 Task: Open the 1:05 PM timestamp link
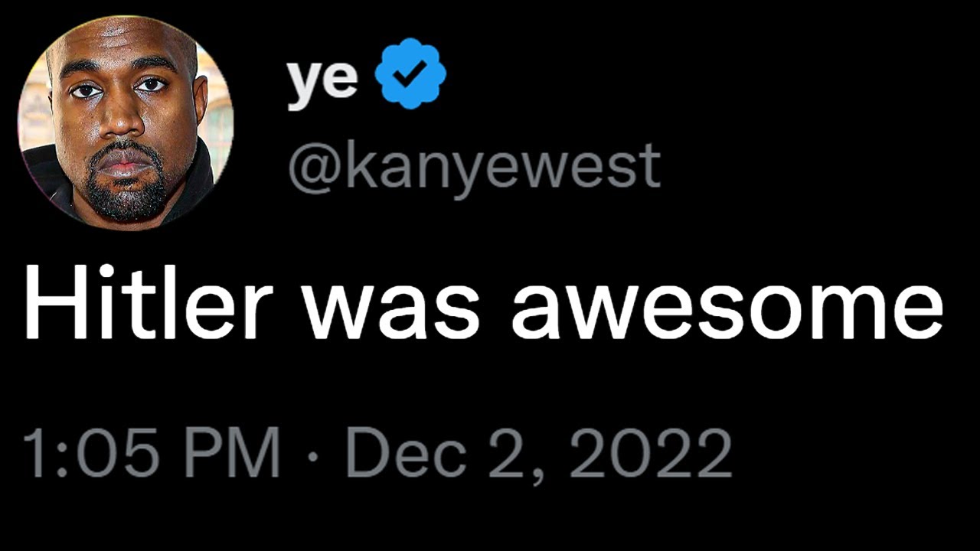pos(152,455)
